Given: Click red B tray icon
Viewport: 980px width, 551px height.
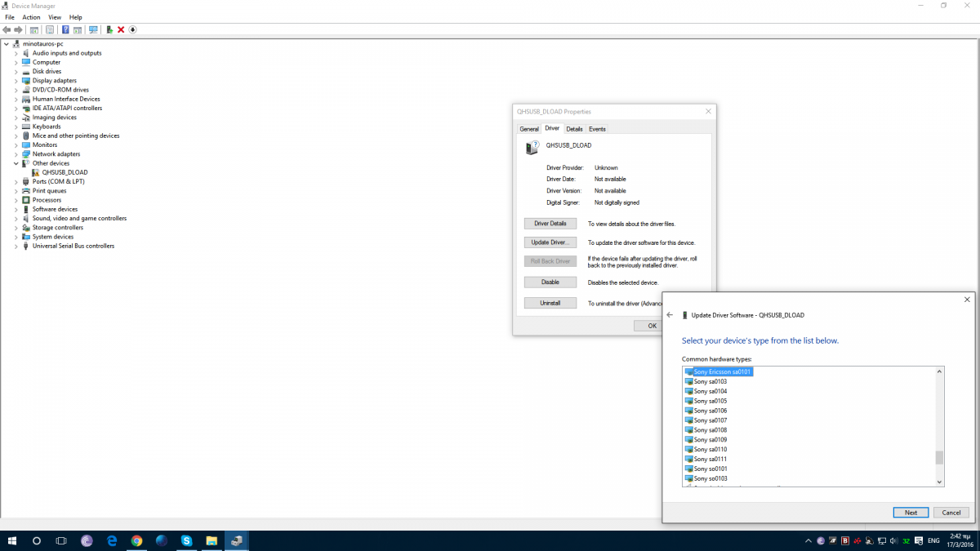Looking at the screenshot, I should [845, 541].
